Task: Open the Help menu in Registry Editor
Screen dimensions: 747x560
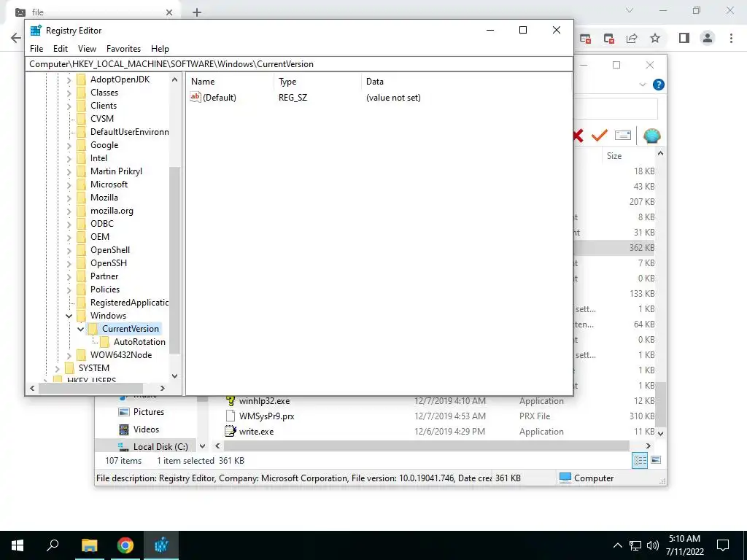Action: pyautogui.click(x=160, y=49)
